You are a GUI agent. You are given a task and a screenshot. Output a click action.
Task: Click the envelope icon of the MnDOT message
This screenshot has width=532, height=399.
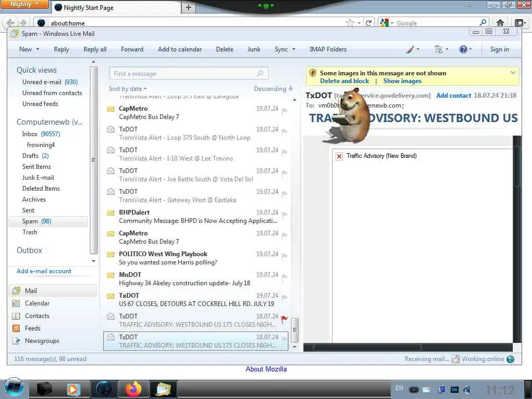111,275
